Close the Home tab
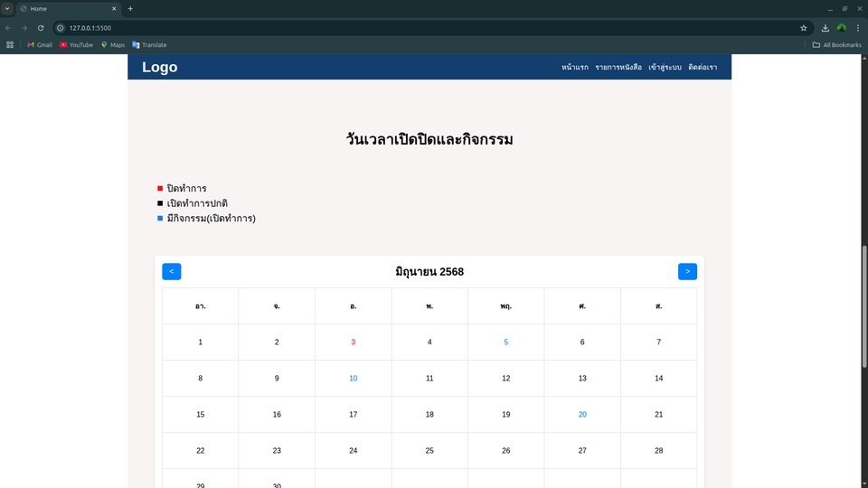This screenshot has width=868, height=488. click(x=114, y=9)
